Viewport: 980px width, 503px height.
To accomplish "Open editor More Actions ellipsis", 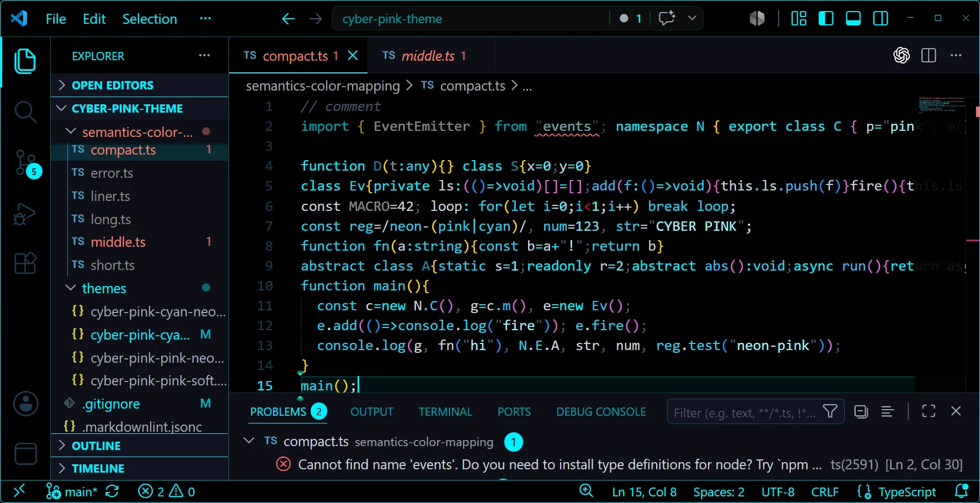I will tap(956, 55).
